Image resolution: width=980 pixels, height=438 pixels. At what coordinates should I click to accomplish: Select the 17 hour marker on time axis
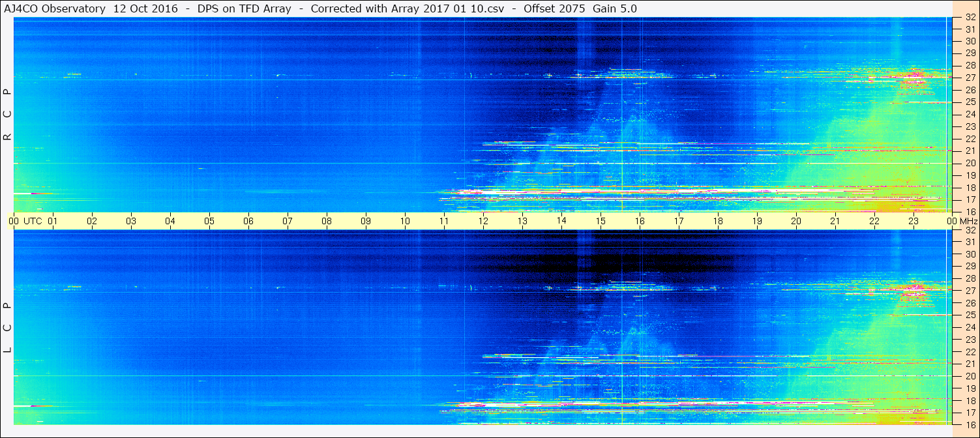(x=679, y=221)
